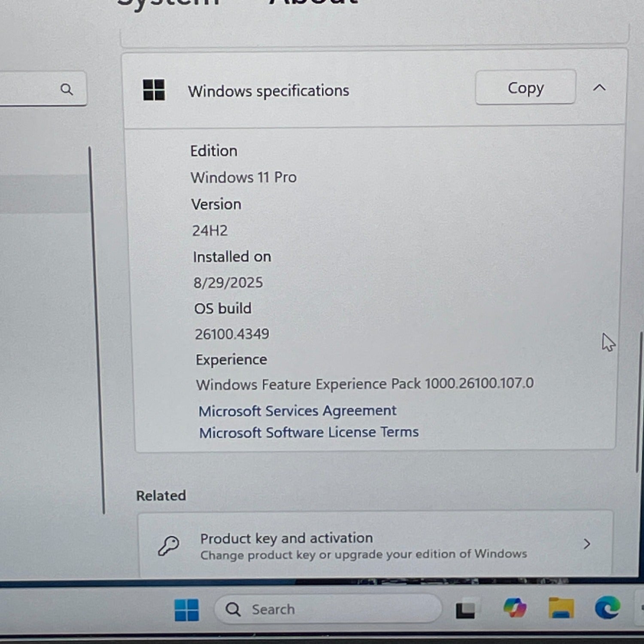Launch Copilot from the taskbar

point(515,608)
